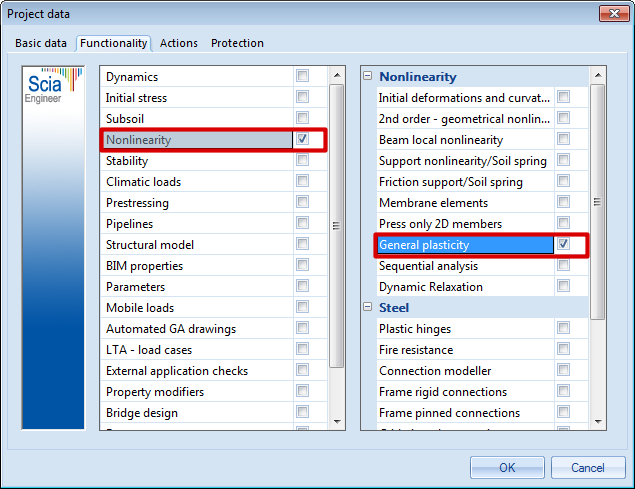Enable the Dynamics checkbox
The height and width of the screenshot is (489, 635).
tap(302, 76)
